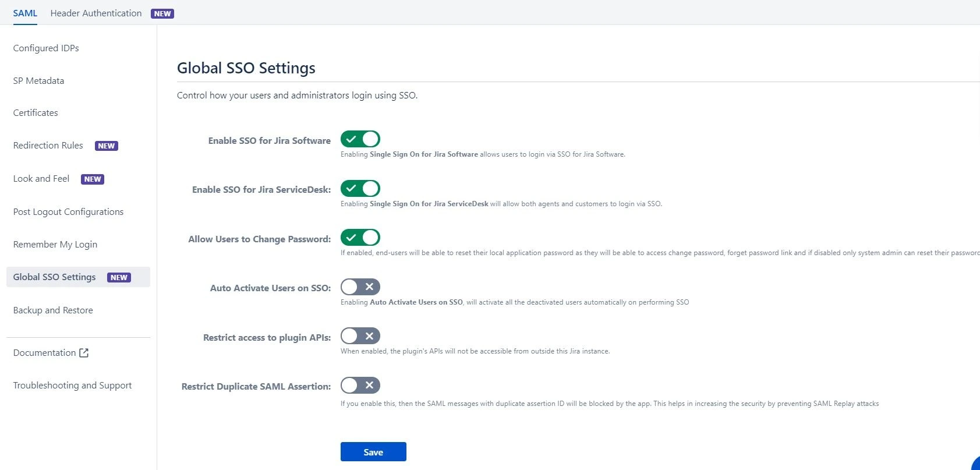Toggle Allow Users to Change Password
980x470 pixels.
[x=360, y=238]
